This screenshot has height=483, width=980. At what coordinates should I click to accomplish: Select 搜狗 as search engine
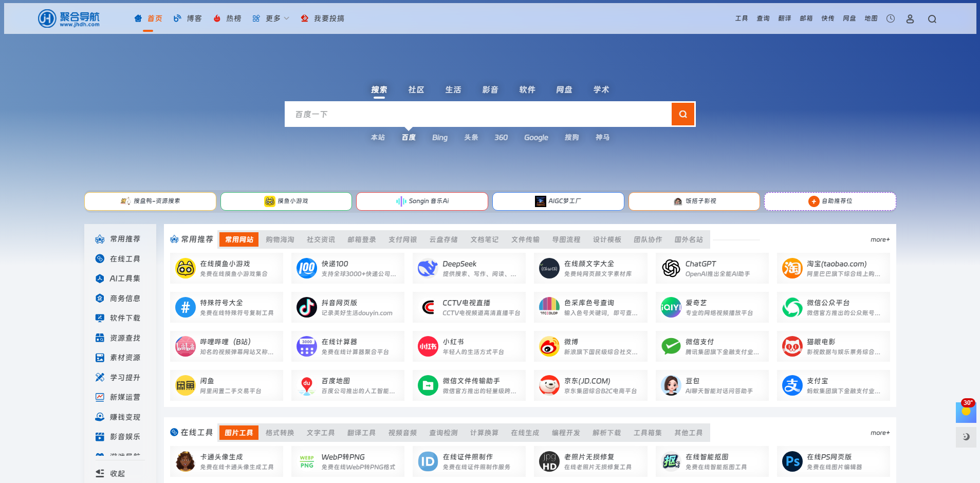pyautogui.click(x=571, y=138)
